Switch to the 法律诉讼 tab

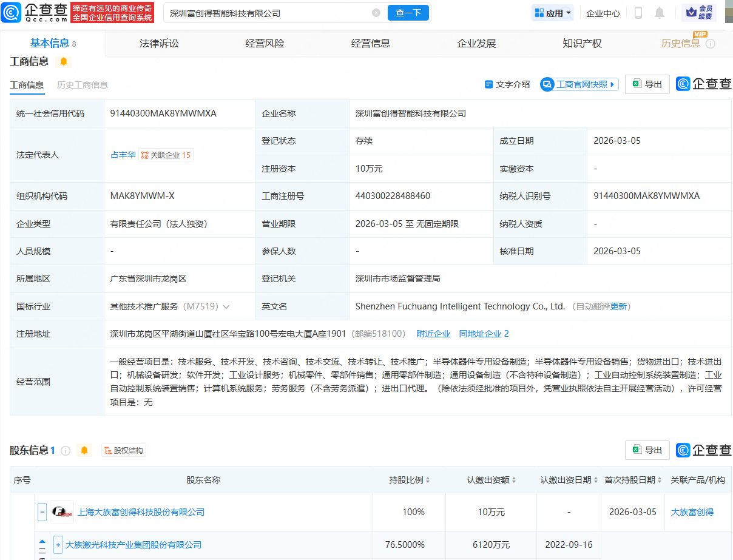coord(158,42)
